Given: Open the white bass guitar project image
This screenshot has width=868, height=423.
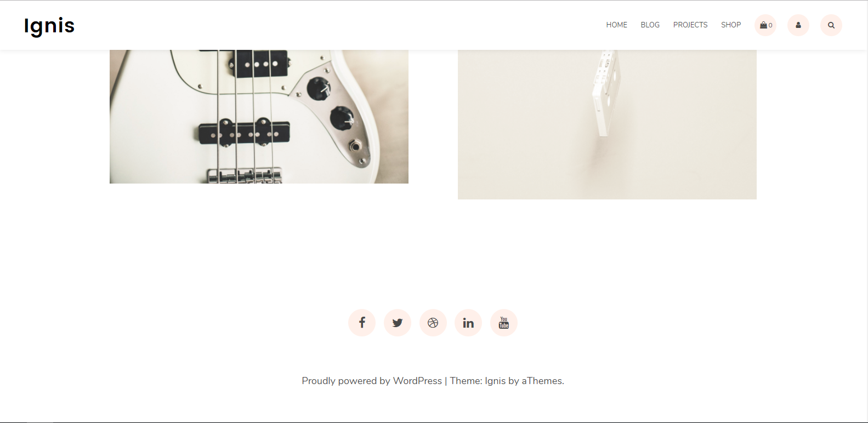Looking at the screenshot, I should 259,117.
